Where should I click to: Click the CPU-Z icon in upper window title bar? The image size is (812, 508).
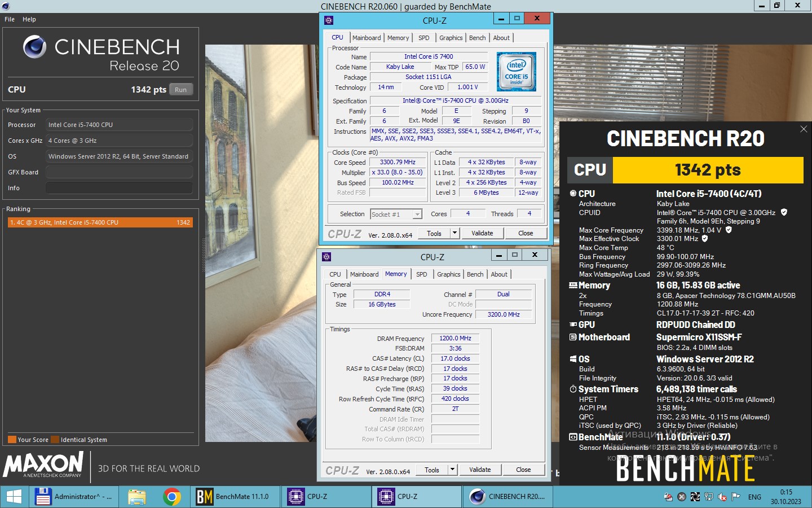329,20
